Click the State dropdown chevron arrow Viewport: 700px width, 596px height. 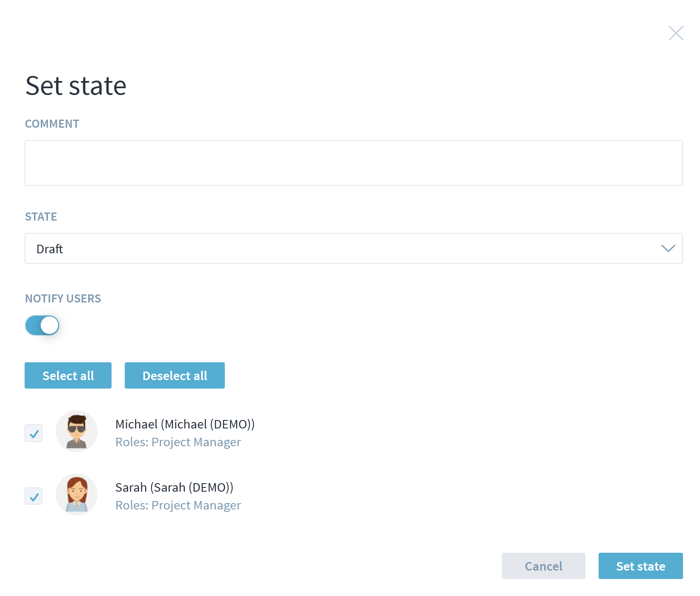tap(668, 249)
